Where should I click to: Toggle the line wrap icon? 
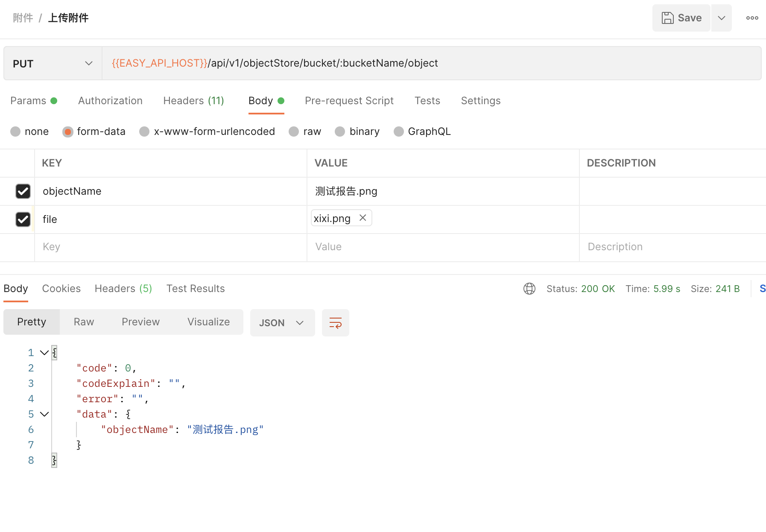click(x=335, y=323)
